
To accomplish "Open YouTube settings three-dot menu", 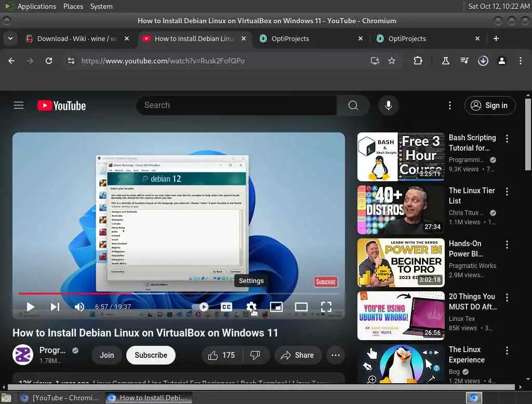I will (450, 105).
